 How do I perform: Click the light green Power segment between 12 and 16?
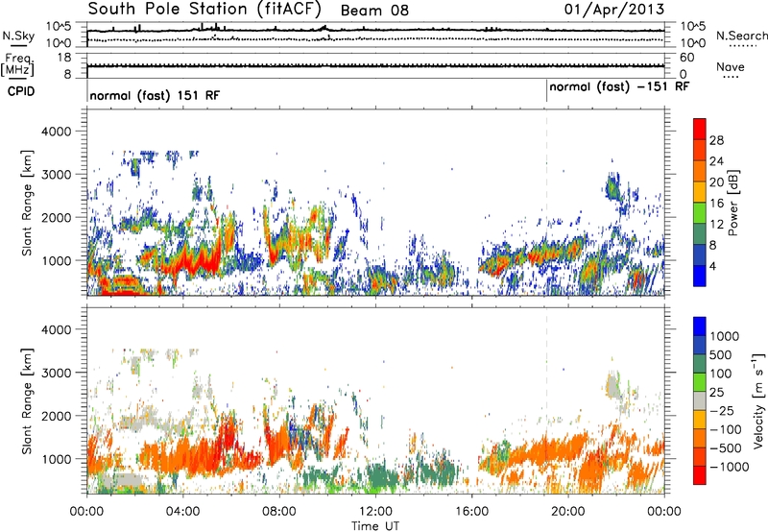point(700,212)
